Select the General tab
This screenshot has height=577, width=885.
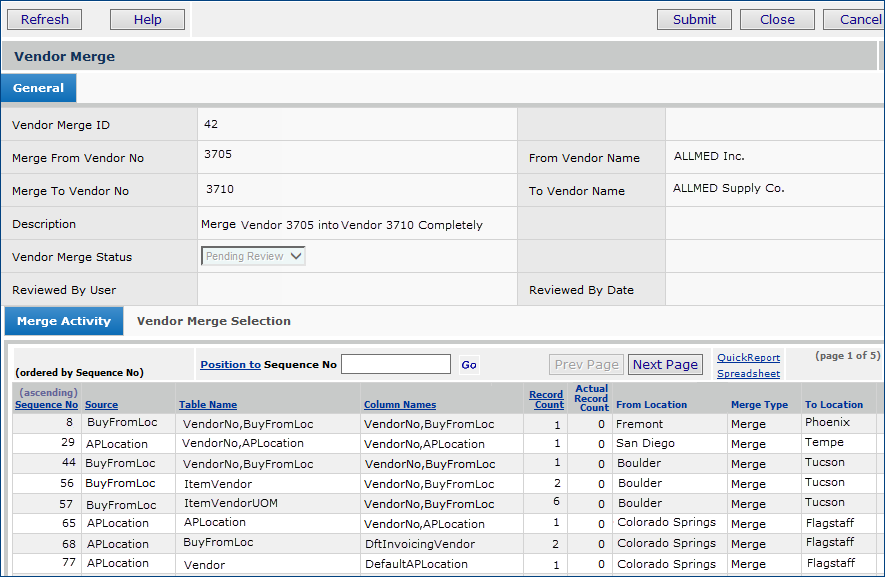click(x=38, y=88)
